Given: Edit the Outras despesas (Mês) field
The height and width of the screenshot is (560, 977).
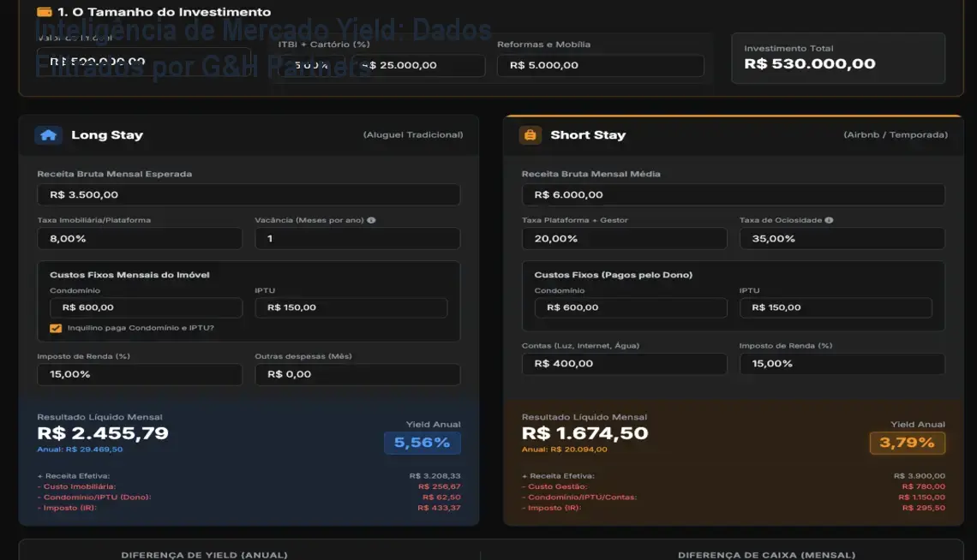Looking at the screenshot, I should tap(357, 374).
